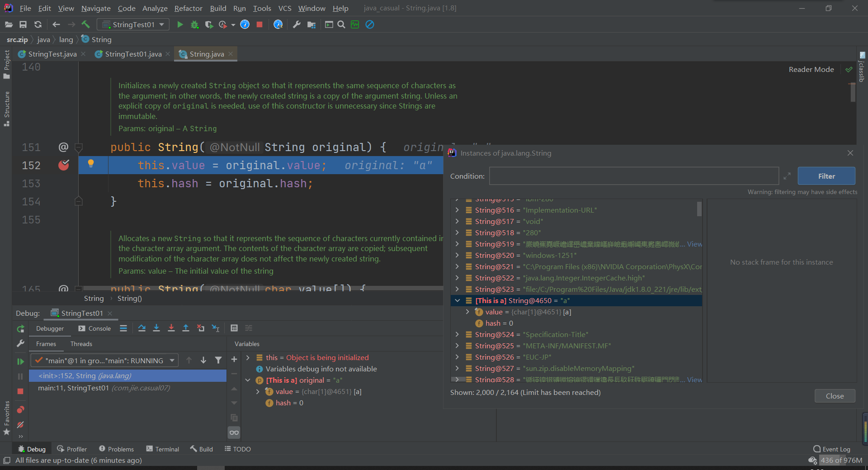Click the editor vertical scrollbar thumb
868x470 pixels.
point(853,92)
